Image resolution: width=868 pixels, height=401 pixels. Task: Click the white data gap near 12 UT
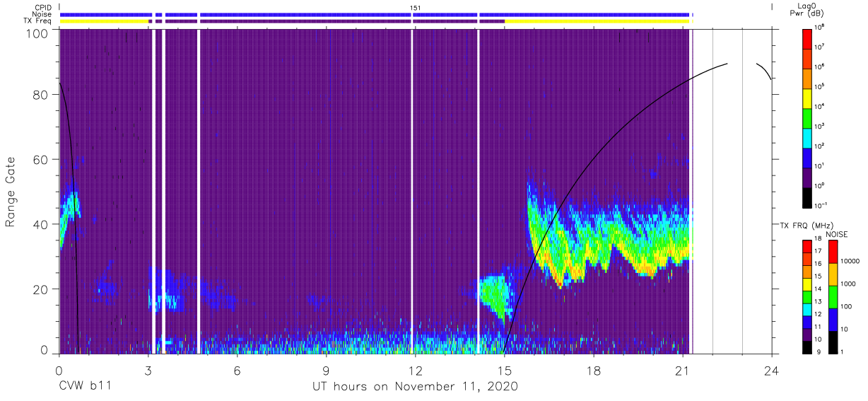pos(412,192)
